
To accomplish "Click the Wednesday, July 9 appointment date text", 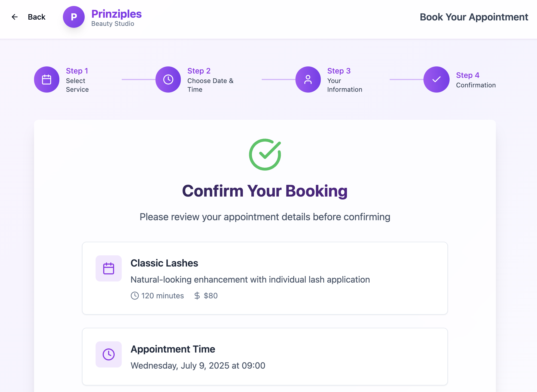I will point(198,365).
